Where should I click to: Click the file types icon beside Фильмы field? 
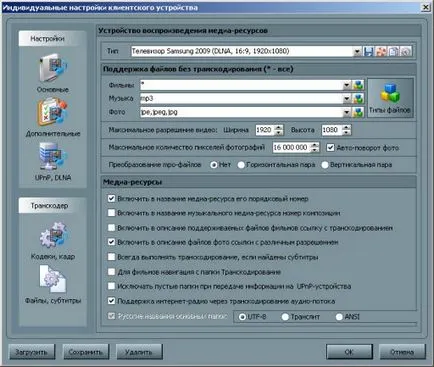[358, 85]
